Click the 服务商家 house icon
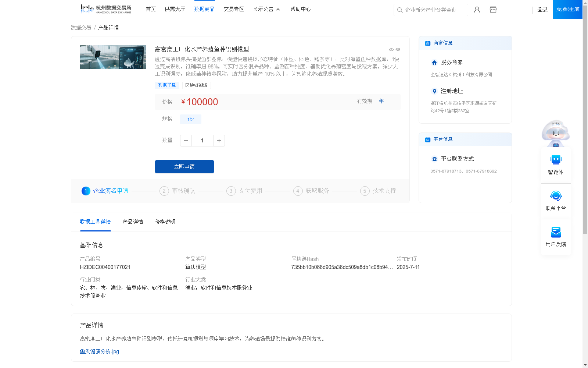This screenshot has height=368, width=588. [x=434, y=63]
